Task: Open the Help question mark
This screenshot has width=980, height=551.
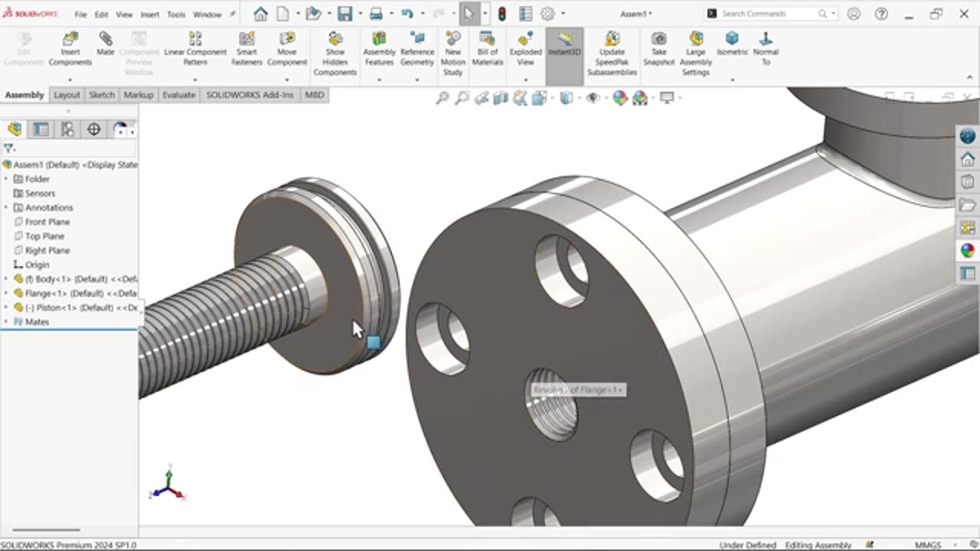Action: [881, 14]
